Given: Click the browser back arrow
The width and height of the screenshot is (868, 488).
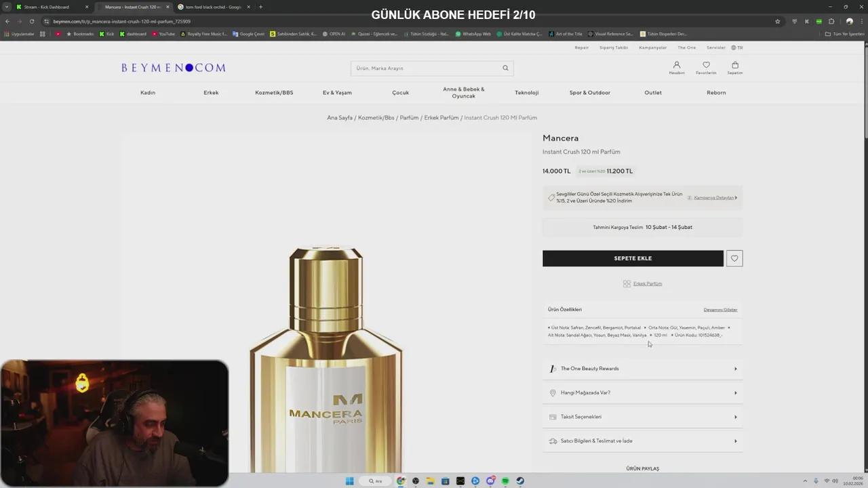Looking at the screenshot, I should 7,21.
